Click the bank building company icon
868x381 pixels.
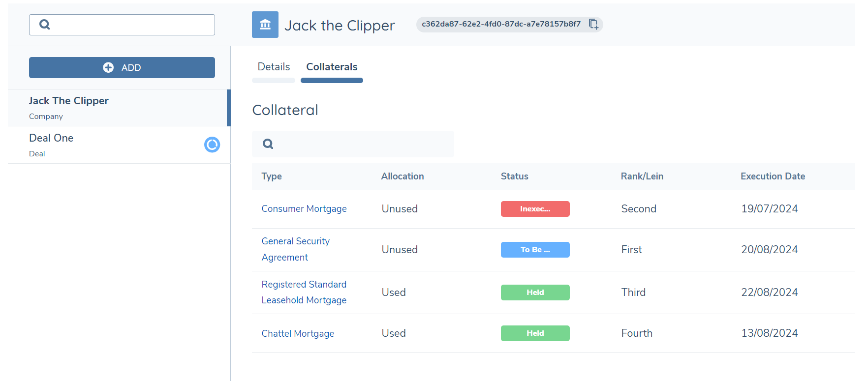tap(265, 25)
